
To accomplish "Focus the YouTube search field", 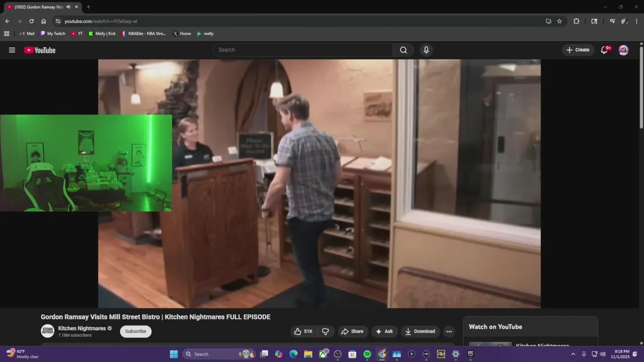I will point(303,50).
